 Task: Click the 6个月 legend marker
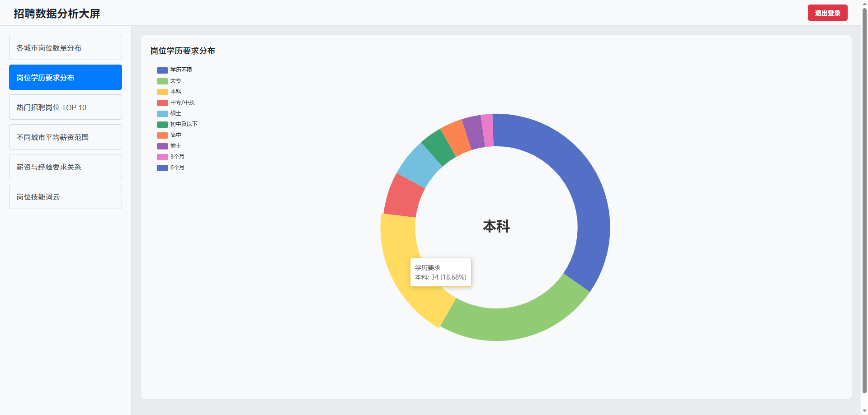(162, 168)
